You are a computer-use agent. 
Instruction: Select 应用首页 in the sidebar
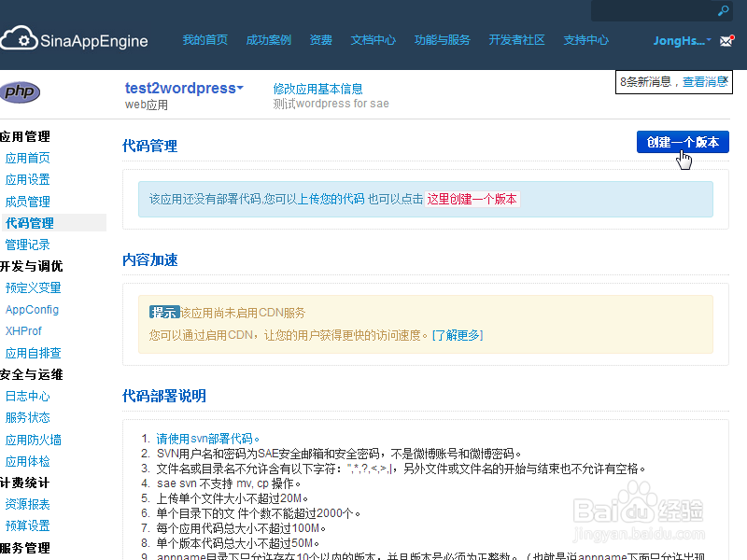(28, 158)
